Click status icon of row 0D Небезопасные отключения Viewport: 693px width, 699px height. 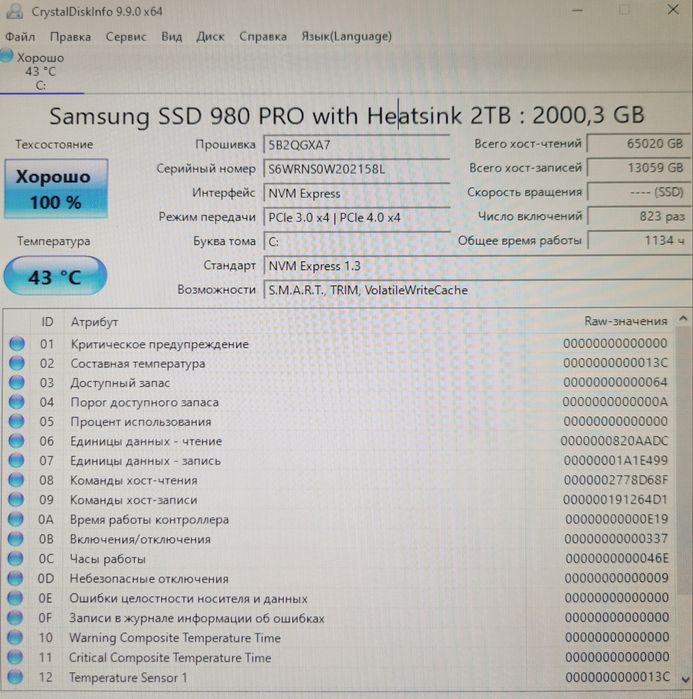(x=15, y=578)
